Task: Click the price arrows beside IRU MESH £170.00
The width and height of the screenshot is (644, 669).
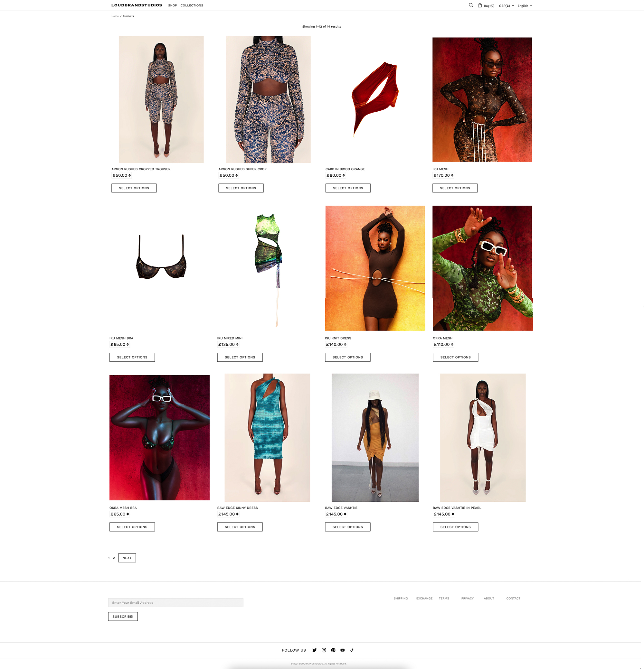Action: click(x=452, y=175)
